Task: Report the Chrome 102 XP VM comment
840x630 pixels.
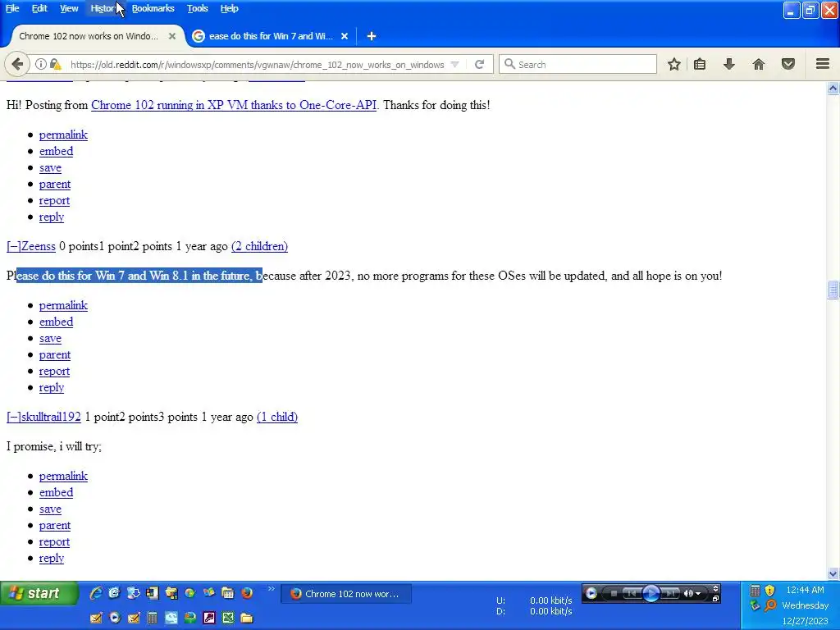Action: [54, 200]
